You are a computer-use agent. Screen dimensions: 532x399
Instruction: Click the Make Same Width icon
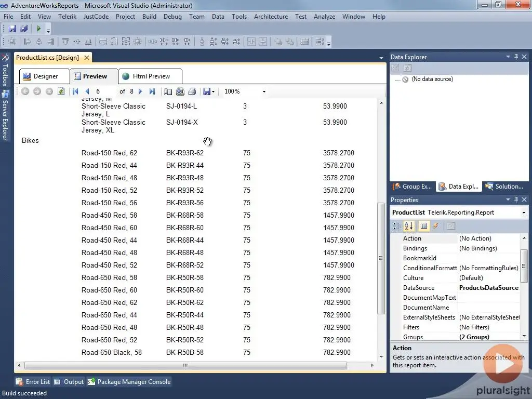pos(103,42)
